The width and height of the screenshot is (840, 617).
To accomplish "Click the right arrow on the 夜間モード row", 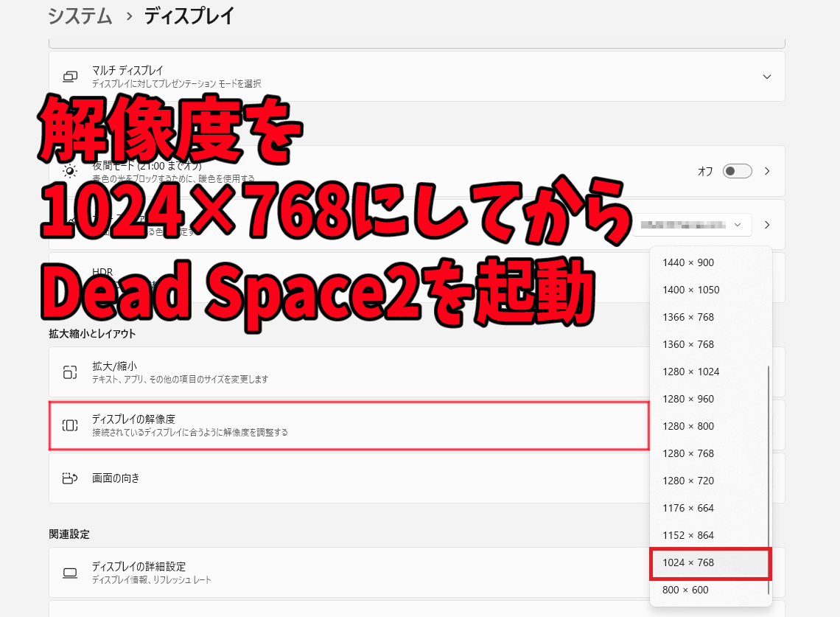I will [767, 170].
